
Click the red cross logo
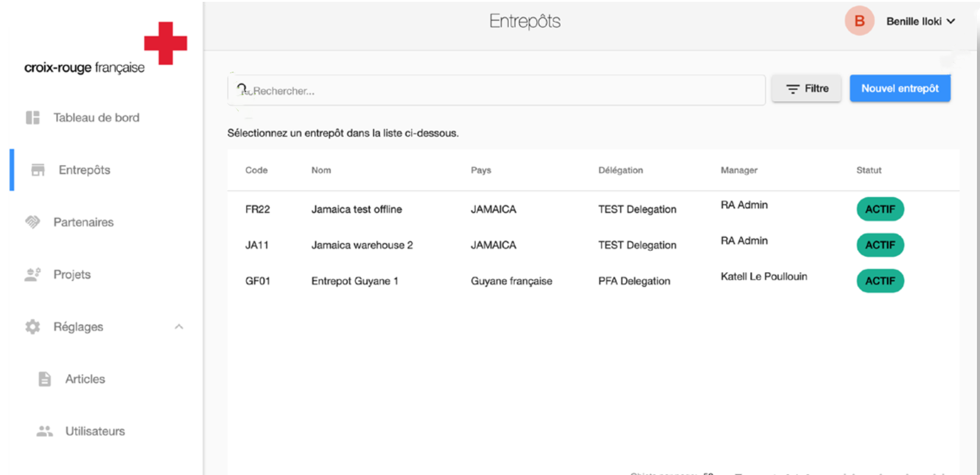(165, 43)
